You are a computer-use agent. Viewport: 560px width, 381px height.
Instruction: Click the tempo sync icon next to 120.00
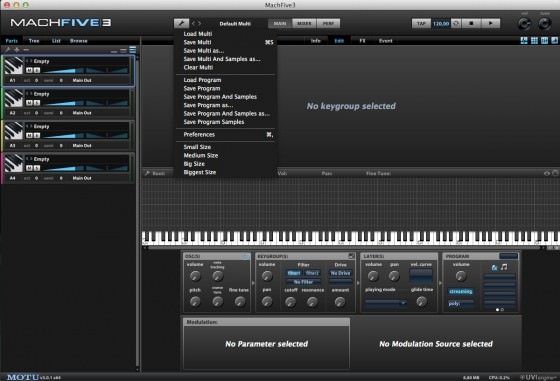tap(456, 24)
